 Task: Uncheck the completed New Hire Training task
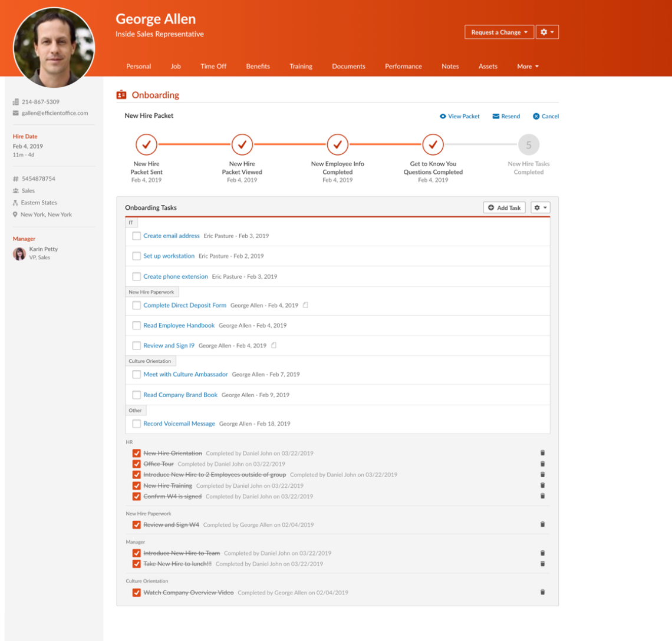pyautogui.click(x=136, y=486)
